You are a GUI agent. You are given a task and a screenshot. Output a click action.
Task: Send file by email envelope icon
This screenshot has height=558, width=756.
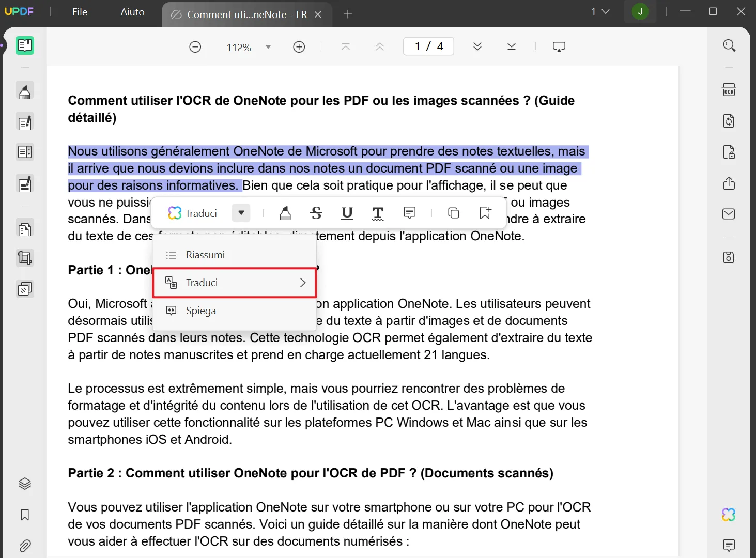point(729,214)
